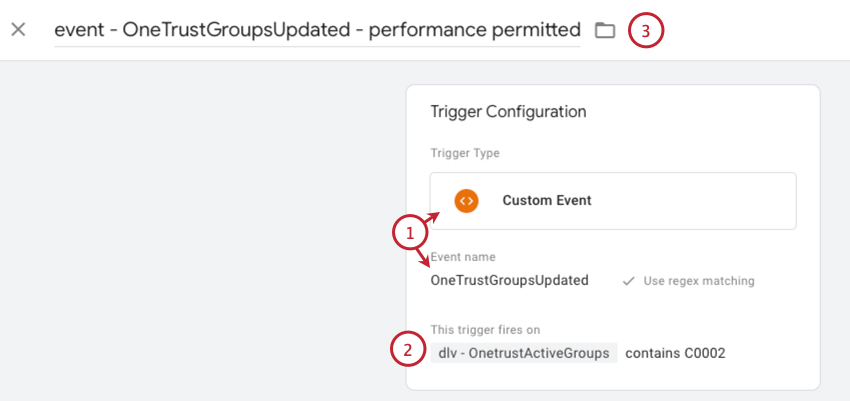Viewport: 850px width, 401px height.
Task: Click the "Use regex matching" label text
Action: (699, 281)
